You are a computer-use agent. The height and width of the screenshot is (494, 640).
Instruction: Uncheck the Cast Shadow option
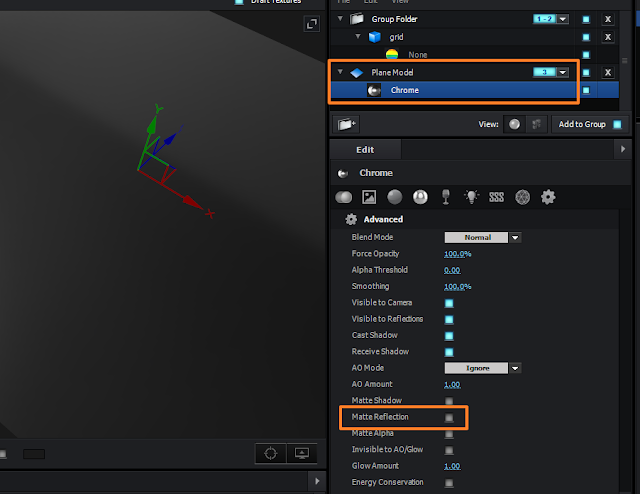(449, 336)
